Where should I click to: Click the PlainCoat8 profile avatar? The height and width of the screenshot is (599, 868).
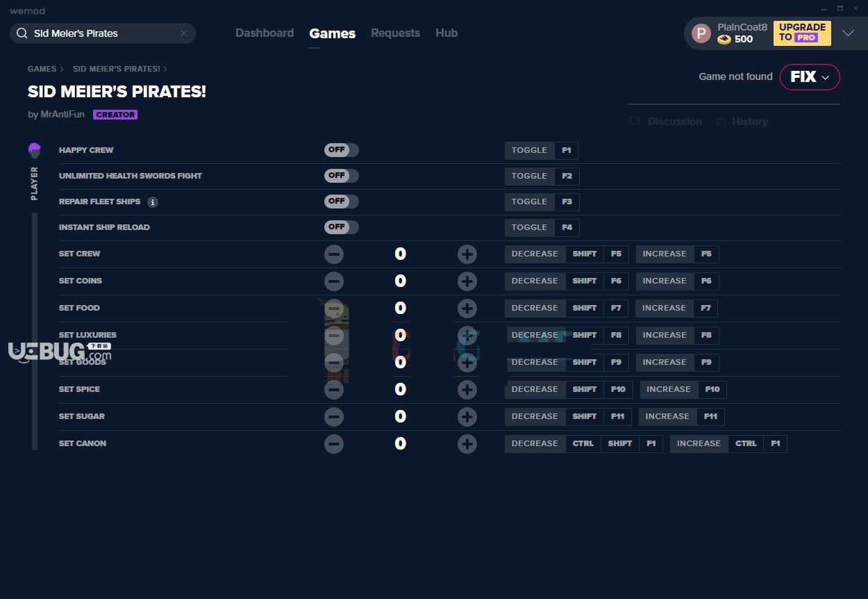coord(701,33)
